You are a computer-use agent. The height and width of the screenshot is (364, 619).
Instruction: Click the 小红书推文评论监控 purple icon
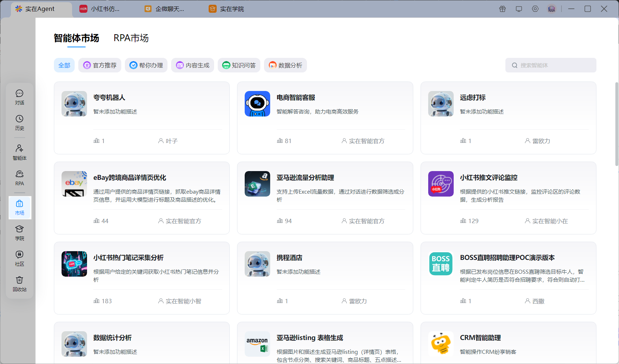coord(441,184)
